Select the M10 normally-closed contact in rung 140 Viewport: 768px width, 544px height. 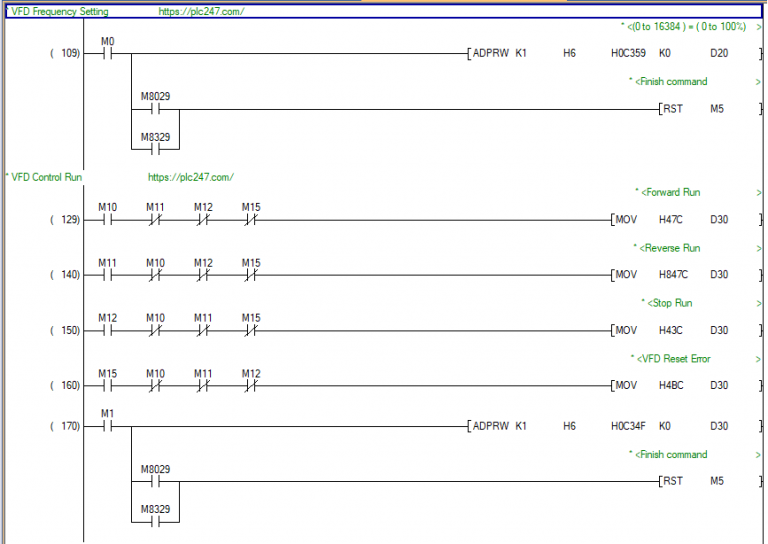155,276
